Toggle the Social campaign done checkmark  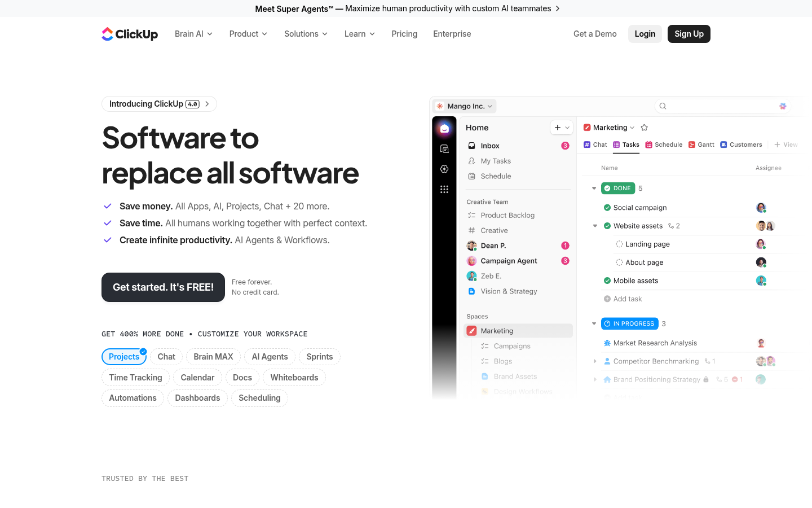607,208
